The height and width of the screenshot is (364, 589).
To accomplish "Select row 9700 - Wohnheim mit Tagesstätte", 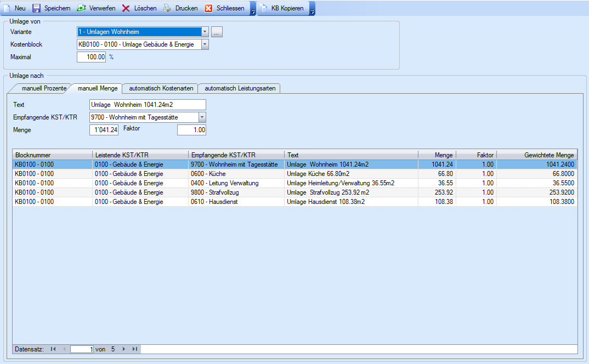I will point(295,164).
